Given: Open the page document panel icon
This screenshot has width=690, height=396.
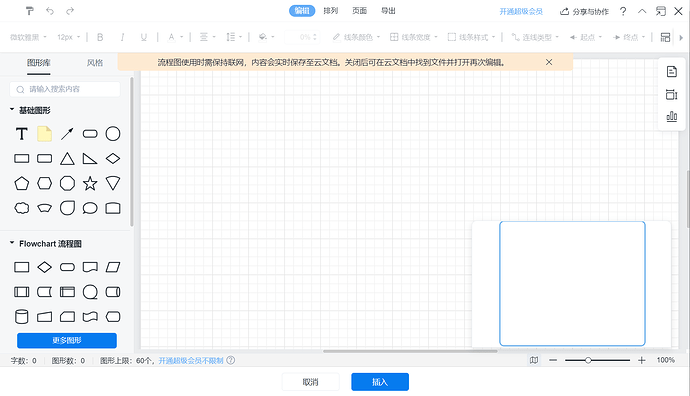Looking at the screenshot, I should click(672, 72).
